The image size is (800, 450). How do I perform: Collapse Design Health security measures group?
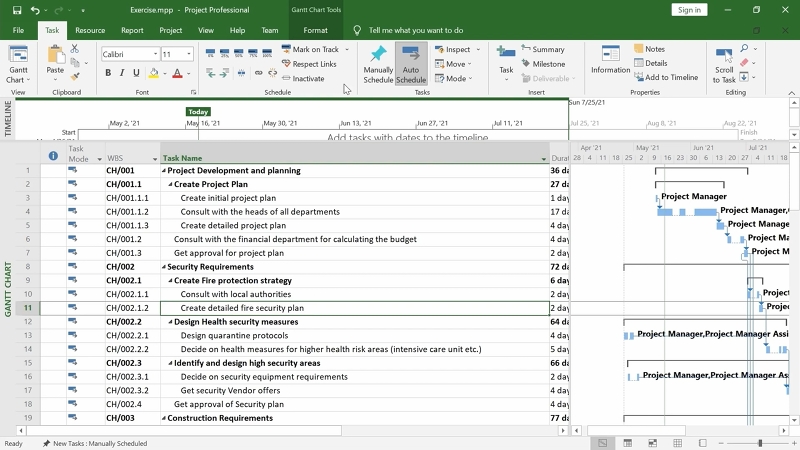[x=170, y=322]
